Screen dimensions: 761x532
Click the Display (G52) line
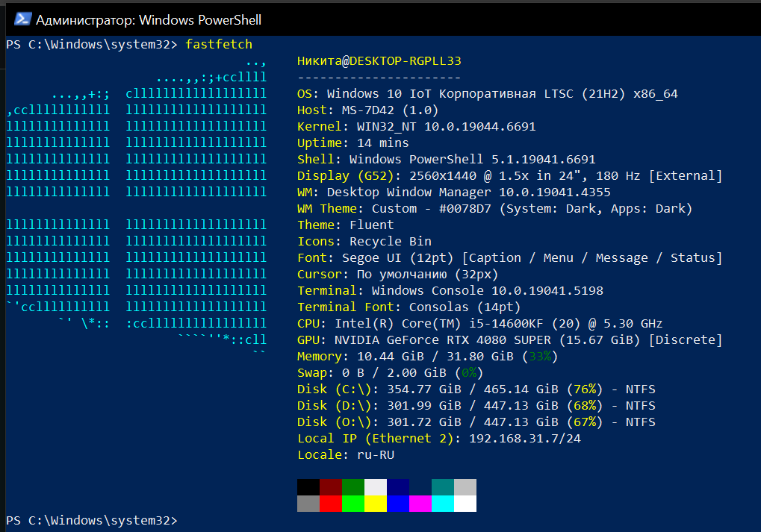[x=509, y=175]
